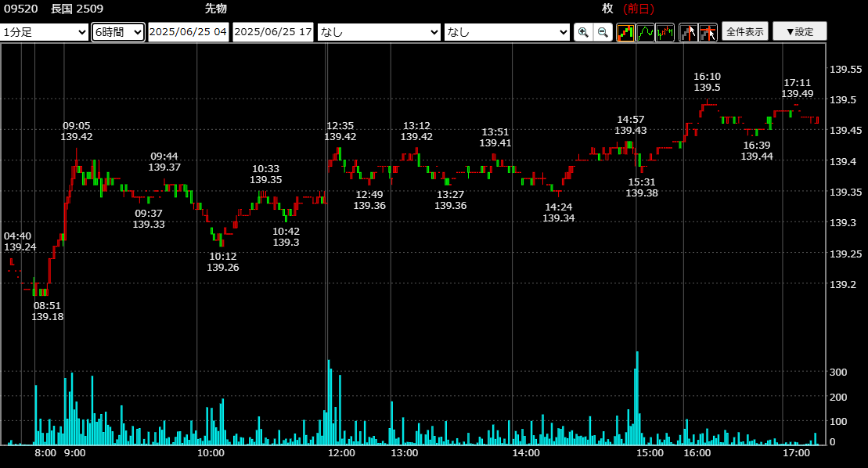
Task: Click the 10:12 low label 139.26
Action: (x=222, y=261)
